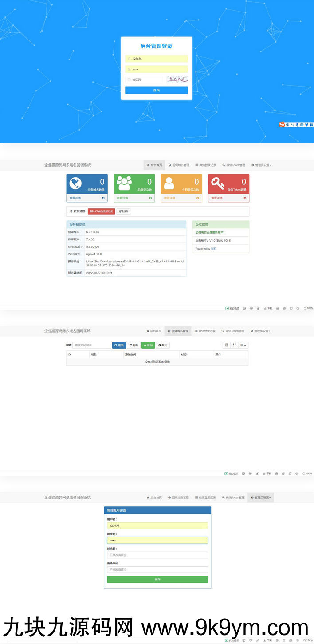Click the fullscreen icon in the domain table toolbar
314x644 pixels.
(x=234, y=345)
